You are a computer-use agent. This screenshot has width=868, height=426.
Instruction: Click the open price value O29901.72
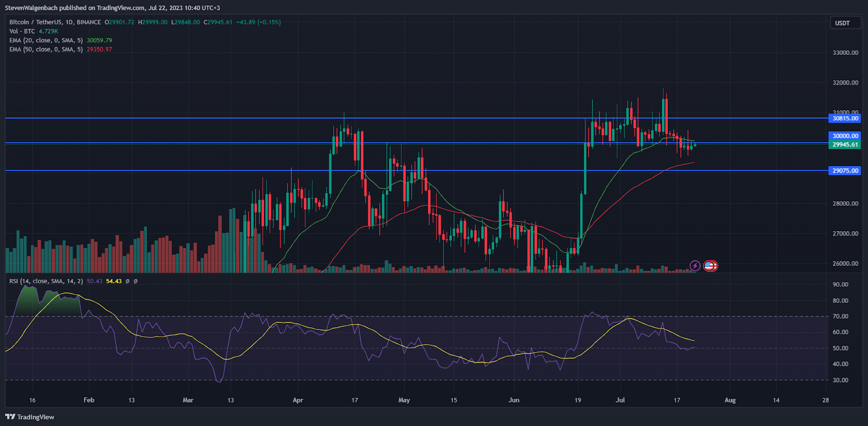coord(119,22)
